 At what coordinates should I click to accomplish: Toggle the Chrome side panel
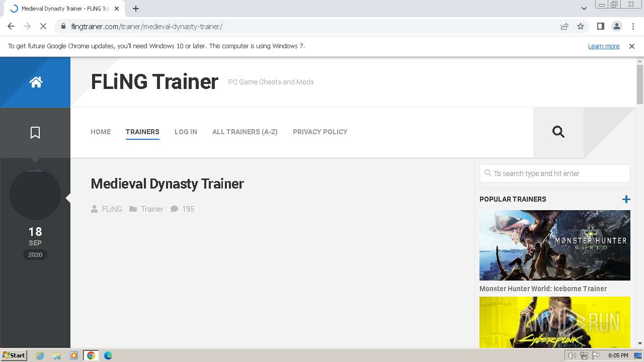coord(600,26)
